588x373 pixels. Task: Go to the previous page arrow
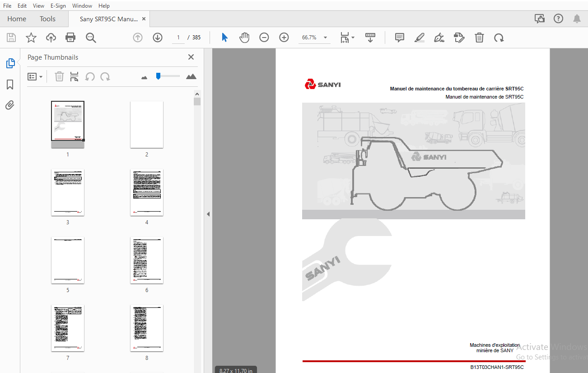(138, 38)
